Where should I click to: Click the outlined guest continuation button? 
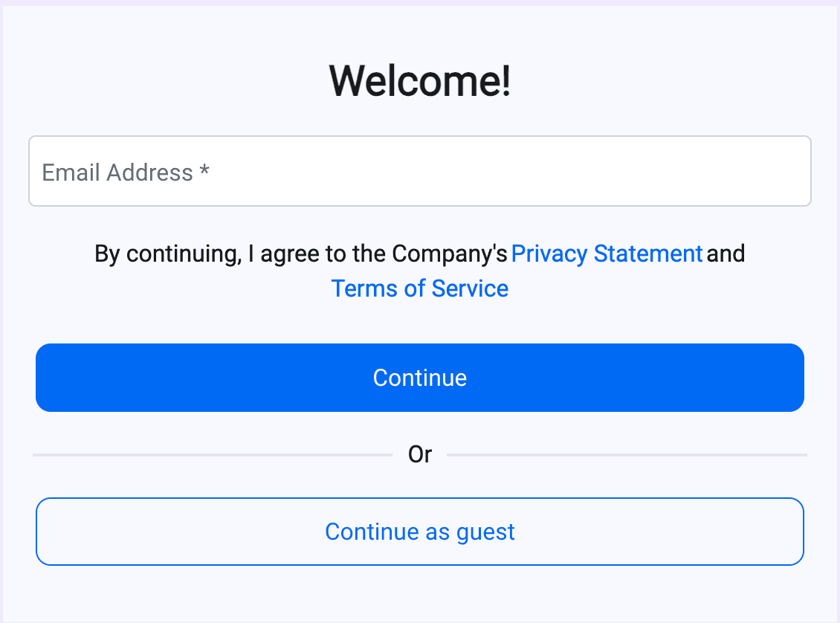[420, 532]
